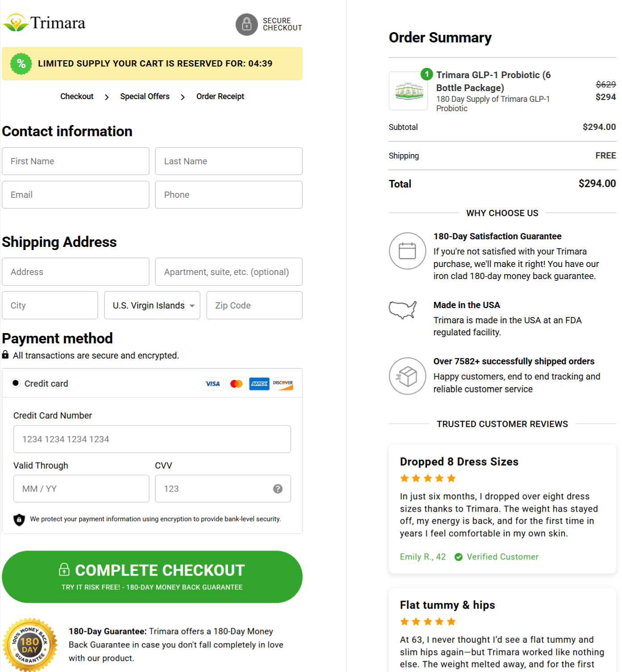The image size is (622, 672).
Task: Open the U.S. Virgin Islands state dropdown
Action: pyautogui.click(x=152, y=305)
